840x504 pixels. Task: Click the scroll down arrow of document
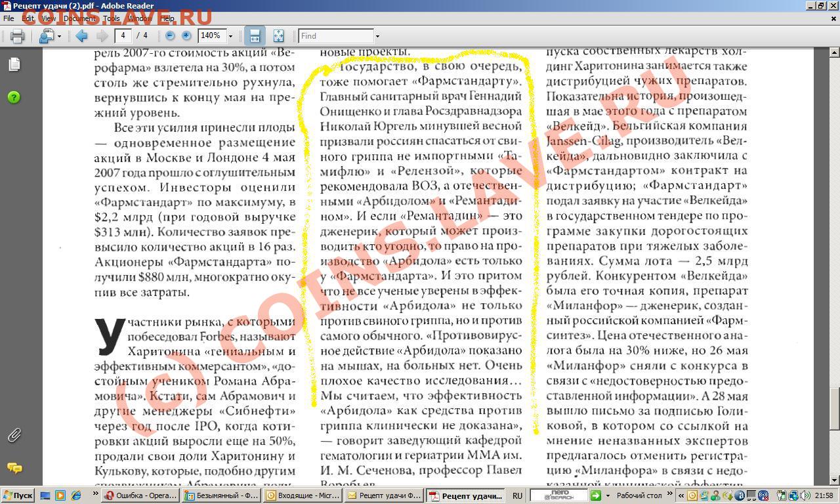point(834,481)
